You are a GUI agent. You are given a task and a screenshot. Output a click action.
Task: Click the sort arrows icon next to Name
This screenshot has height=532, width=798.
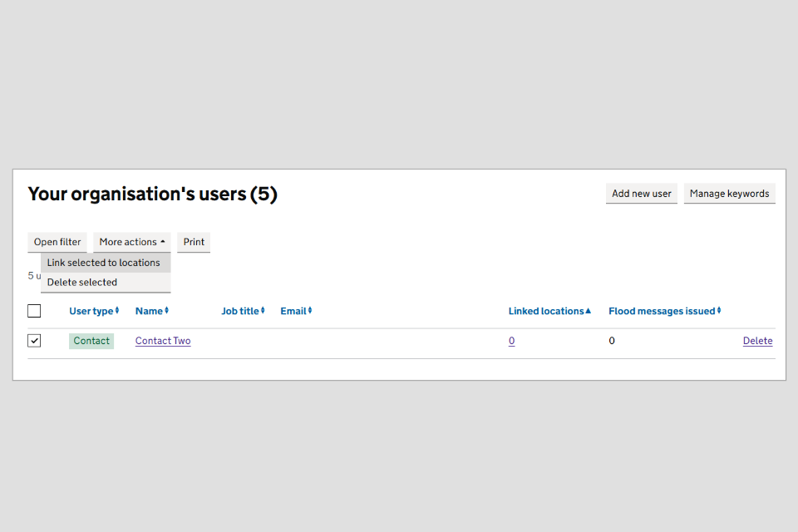tap(166, 311)
